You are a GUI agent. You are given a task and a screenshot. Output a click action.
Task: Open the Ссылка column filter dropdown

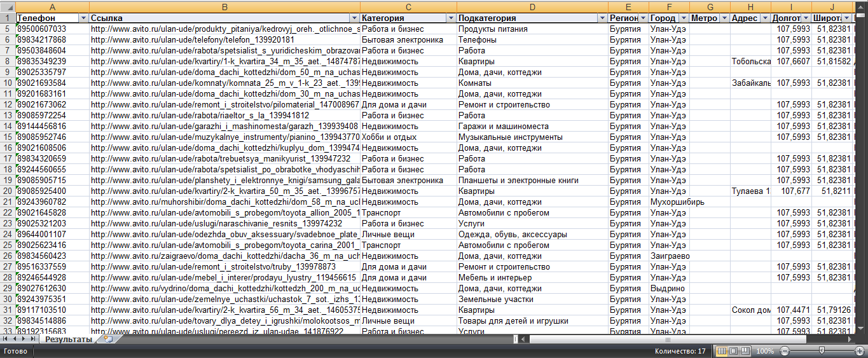point(354,18)
